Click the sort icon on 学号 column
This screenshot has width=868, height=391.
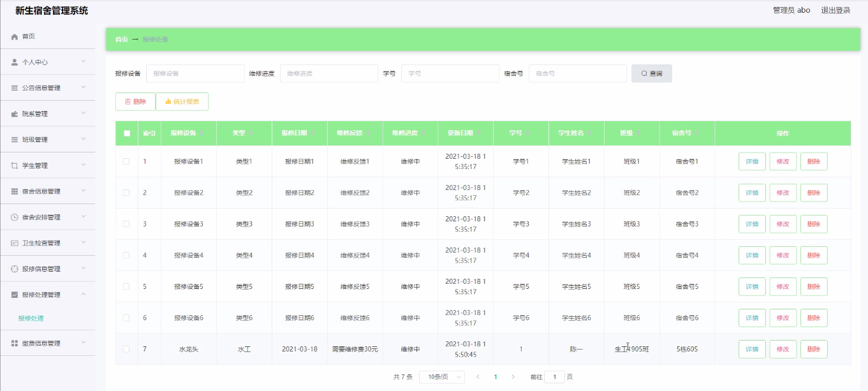click(x=529, y=133)
